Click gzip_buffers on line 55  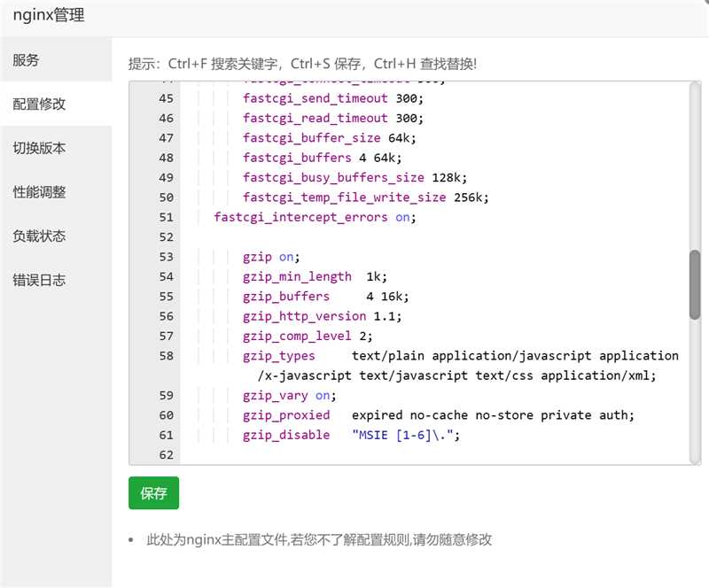pos(286,297)
